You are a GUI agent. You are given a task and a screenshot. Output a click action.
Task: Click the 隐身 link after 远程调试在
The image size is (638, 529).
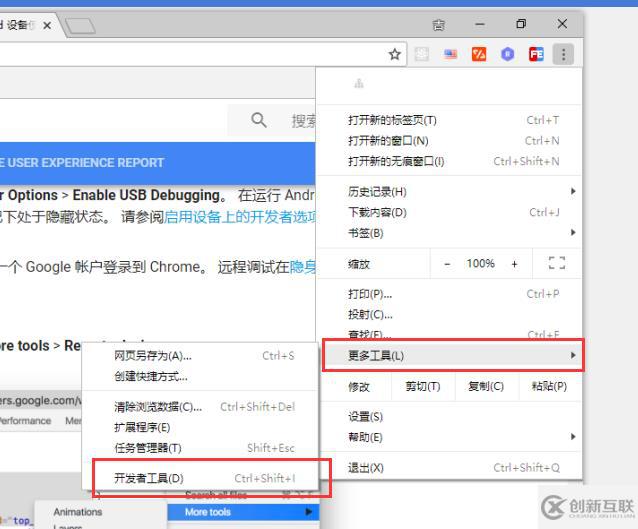pyautogui.click(x=302, y=267)
